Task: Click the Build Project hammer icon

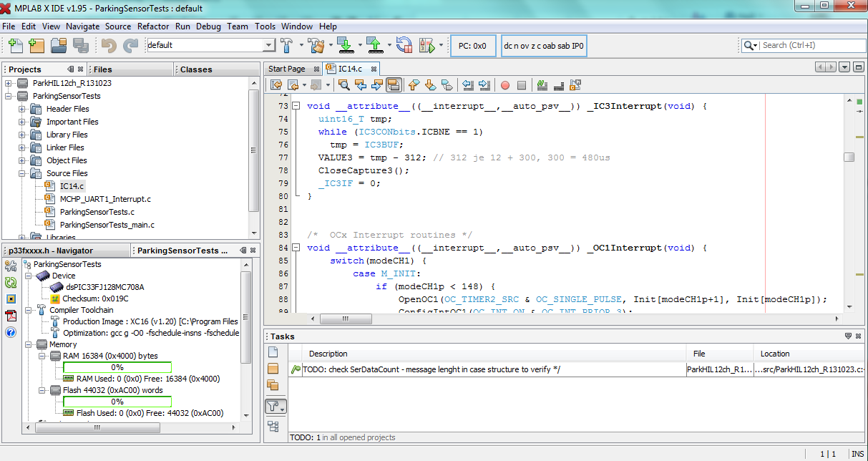Action: 287,45
